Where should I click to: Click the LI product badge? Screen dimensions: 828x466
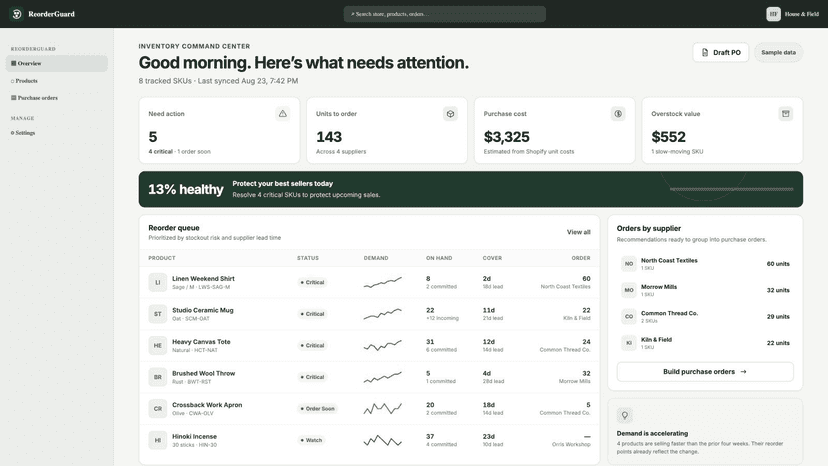point(157,282)
